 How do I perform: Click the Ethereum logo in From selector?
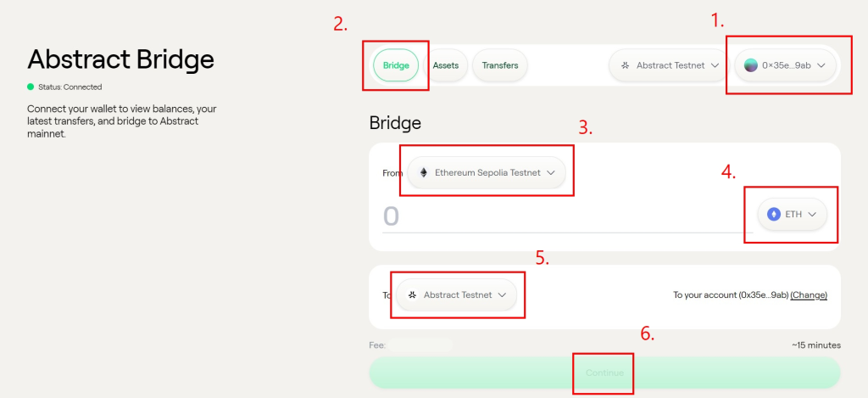[x=424, y=172]
